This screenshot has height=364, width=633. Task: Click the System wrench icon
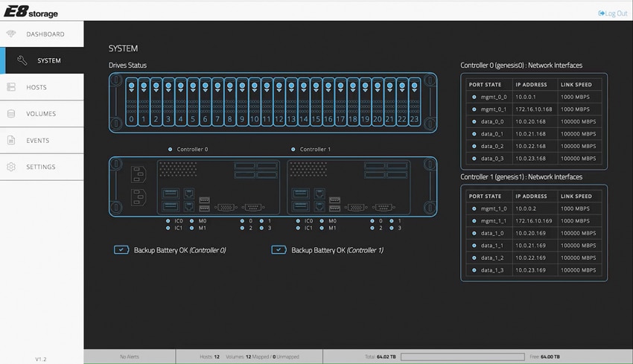click(x=22, y=60)
